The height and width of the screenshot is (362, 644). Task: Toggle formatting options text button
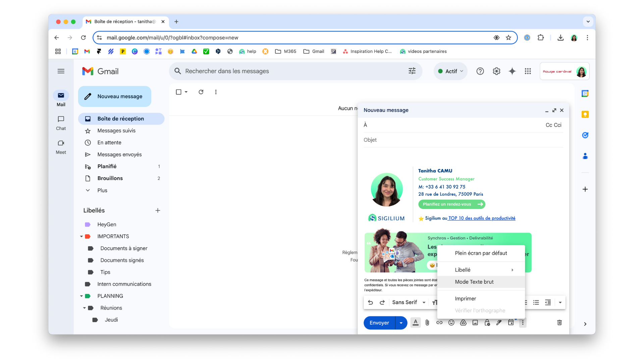(415, 322)
